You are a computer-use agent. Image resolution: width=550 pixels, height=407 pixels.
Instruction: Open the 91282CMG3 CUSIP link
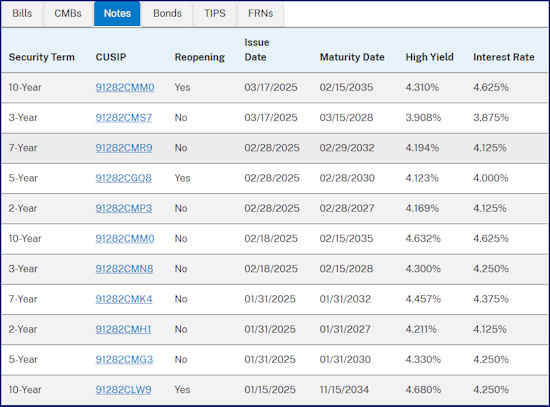[124, 359]
